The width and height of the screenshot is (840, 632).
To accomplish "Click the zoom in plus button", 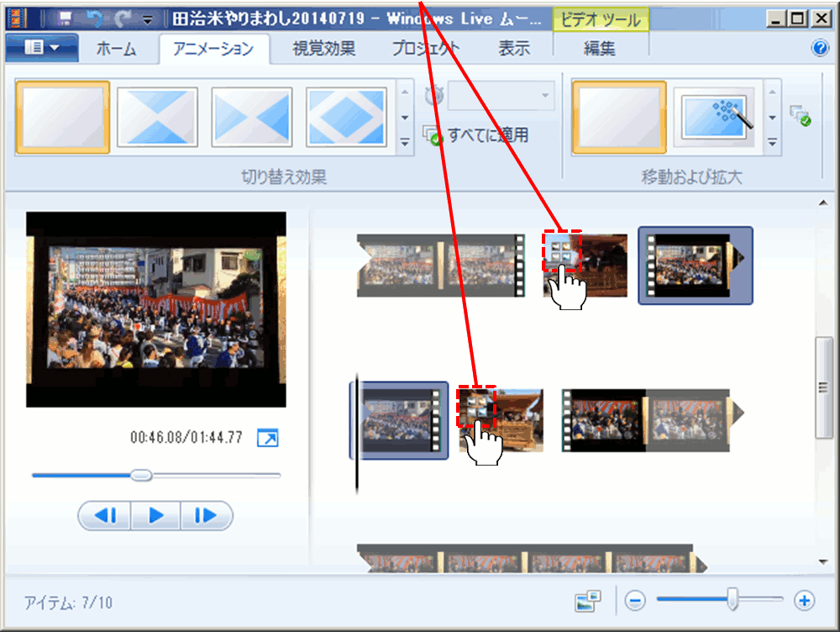I will [805, 600].
